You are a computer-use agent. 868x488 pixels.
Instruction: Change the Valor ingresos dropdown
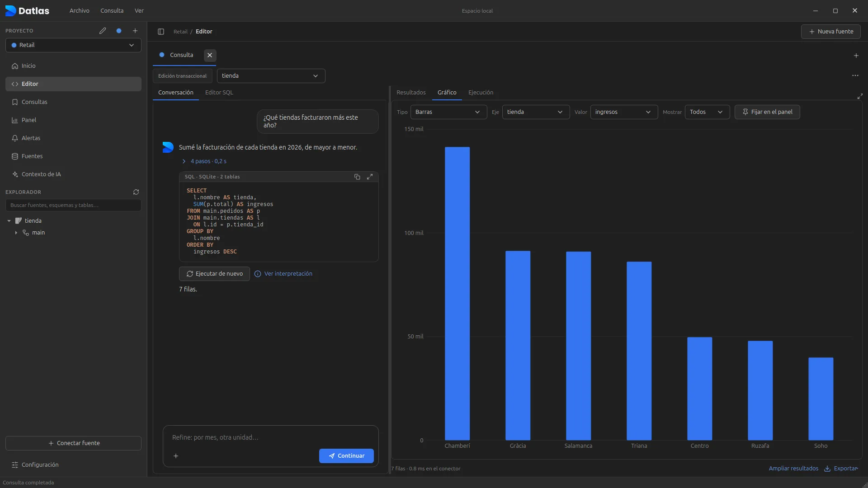click(x=624, y=112)
